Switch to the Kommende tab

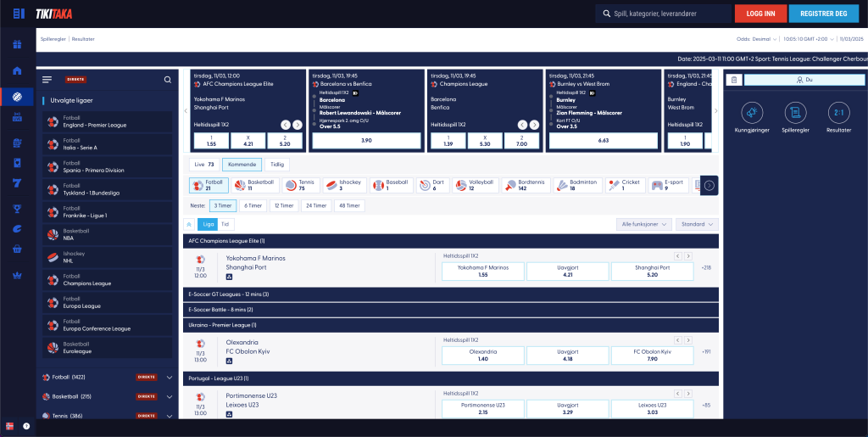pyautogui.click(x=242, y=165)
